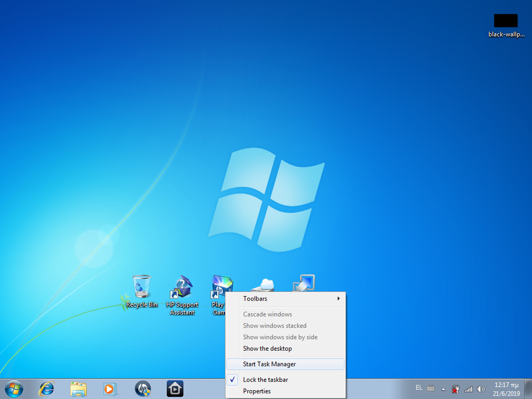
Task: Click the EL language indicator
Action: 419,388
